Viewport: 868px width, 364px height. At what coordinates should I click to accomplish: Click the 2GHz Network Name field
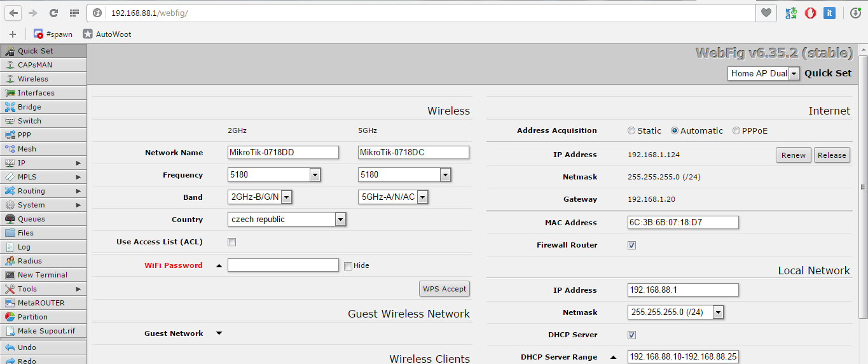point(283,152)
